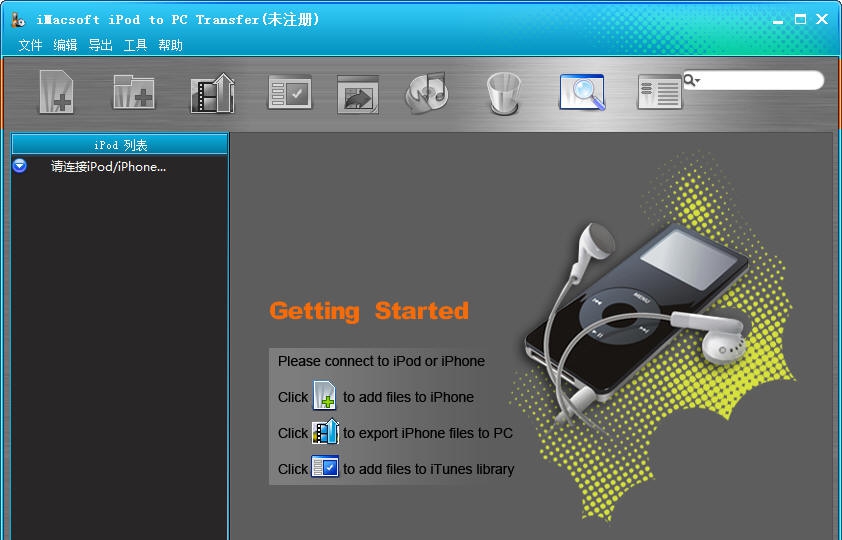The image size is (842, 540).
Task: Click the music disc toolbar icon
Action: 427,93
